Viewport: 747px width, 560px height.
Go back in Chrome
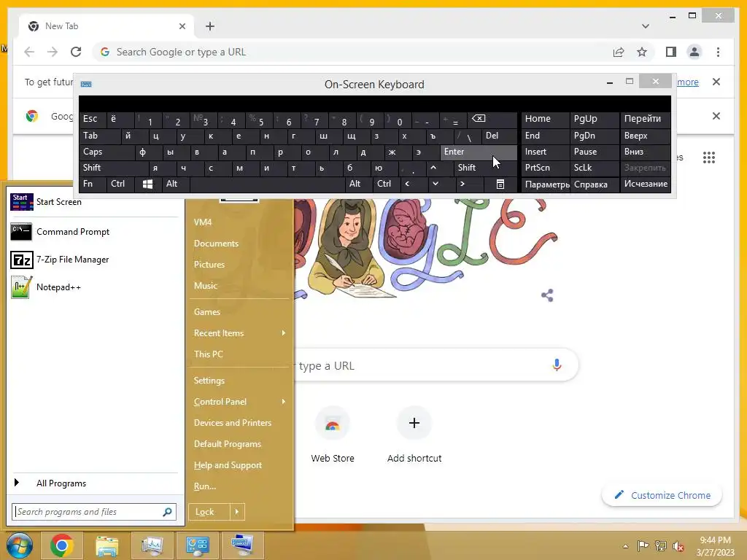click(29, 52)
